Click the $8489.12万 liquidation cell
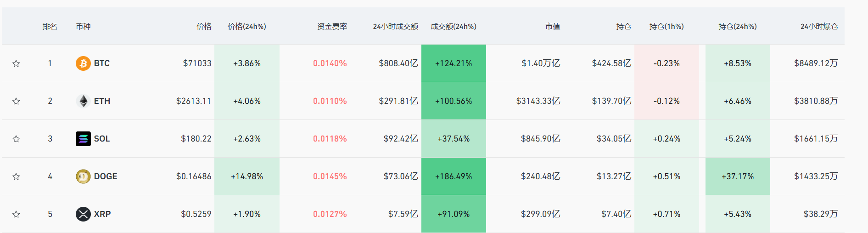This screenshot has width=868, height=233. tap(816, 63)
